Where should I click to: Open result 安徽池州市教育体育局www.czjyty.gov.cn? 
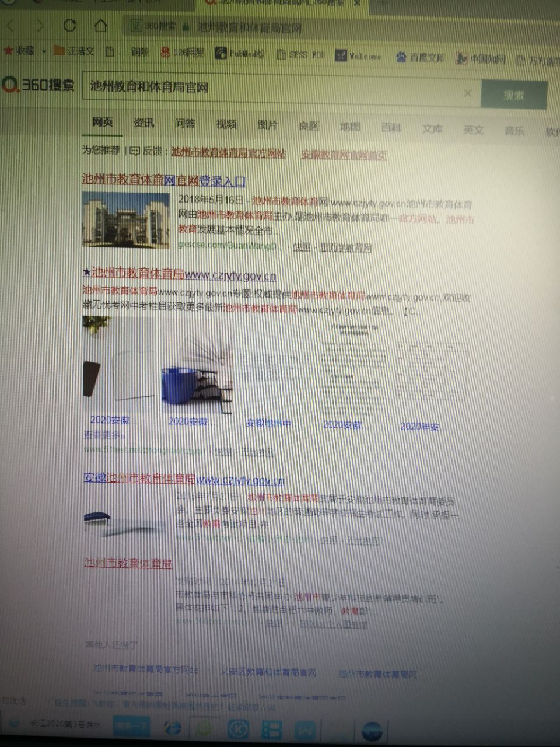[184, 480]
